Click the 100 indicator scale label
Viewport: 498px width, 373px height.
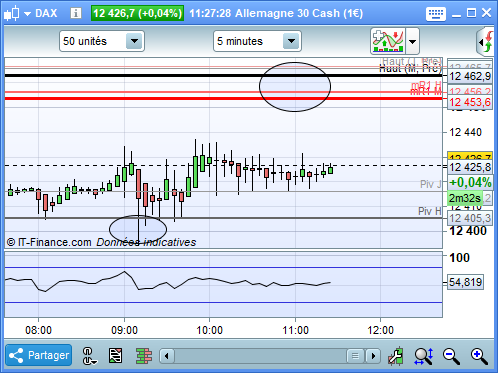(x=459, y=258)
